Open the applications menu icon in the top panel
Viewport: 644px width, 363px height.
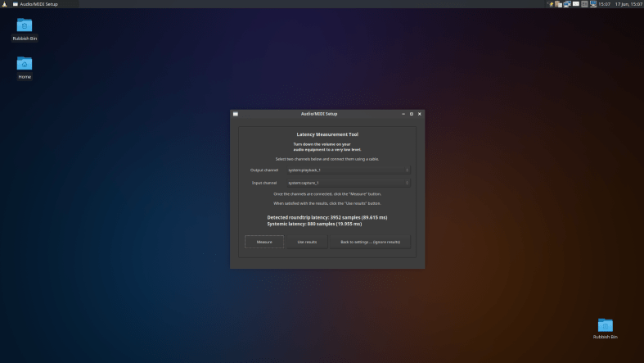5,4
